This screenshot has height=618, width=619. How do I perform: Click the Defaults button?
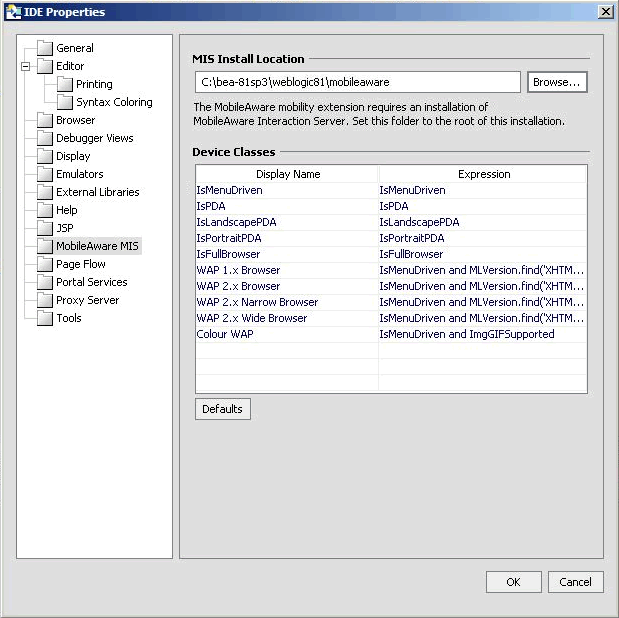pyautogui.click(x=223, y=409)
